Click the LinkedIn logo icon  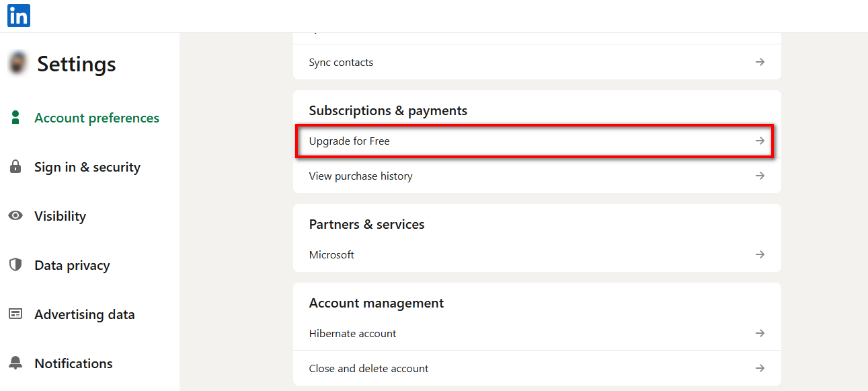[18, 15]
